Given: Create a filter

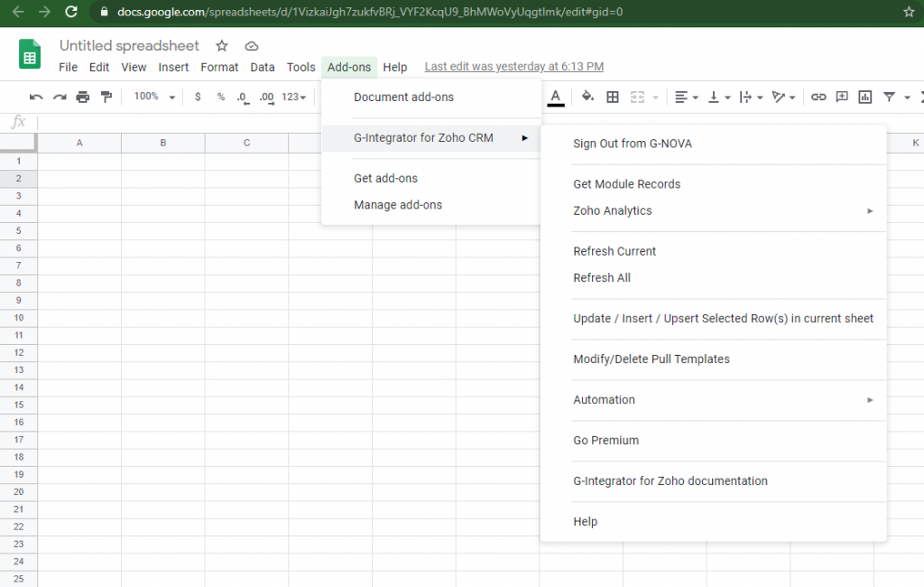Looking at the screenshot, I should (x=889, y=98).
